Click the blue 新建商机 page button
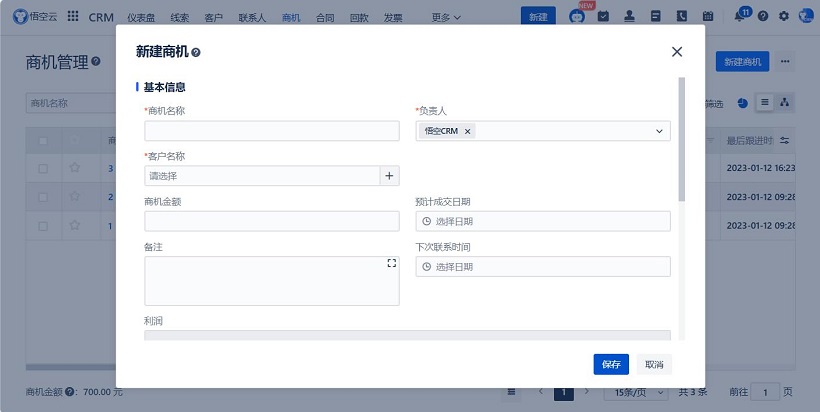Screen dimensions: 820x412 tap(743, 62)
